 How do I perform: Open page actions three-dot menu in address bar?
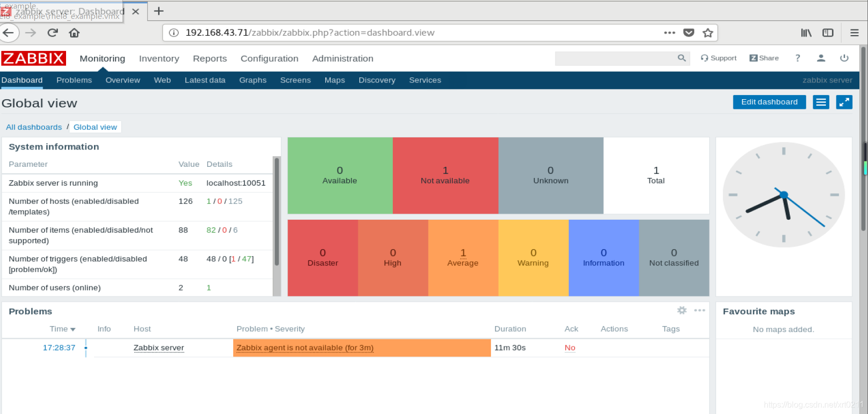669,33
